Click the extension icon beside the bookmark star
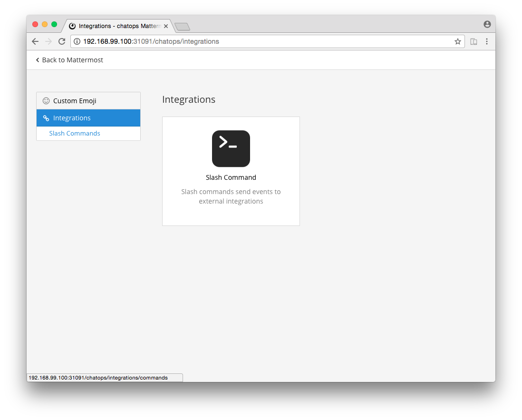 [x=474, y=41]
